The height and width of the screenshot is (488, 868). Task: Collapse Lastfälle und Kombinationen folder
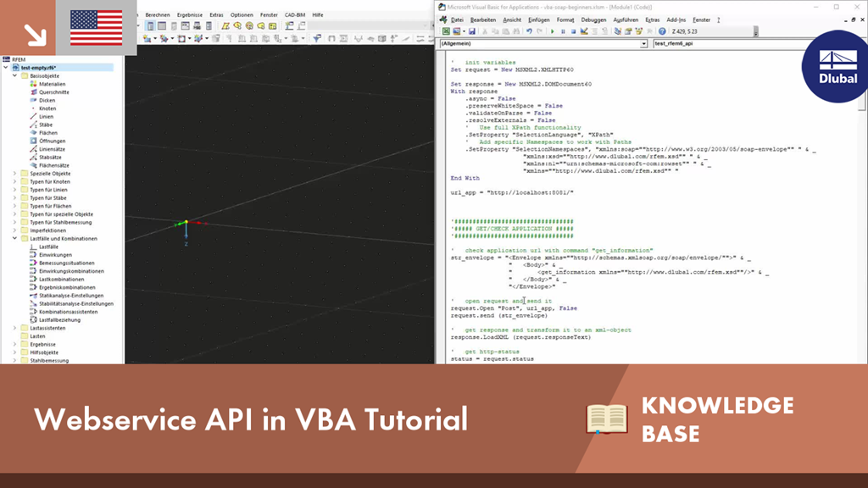click(15, 238)
